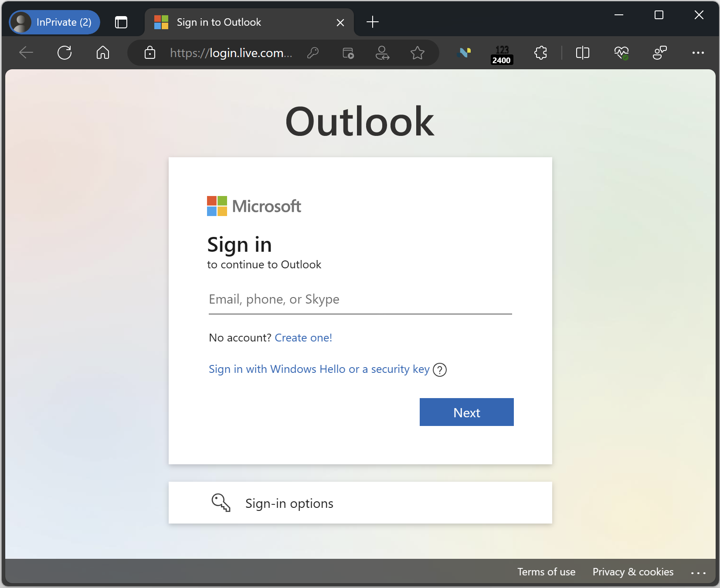Minimize the browser window

coord(619,15)
